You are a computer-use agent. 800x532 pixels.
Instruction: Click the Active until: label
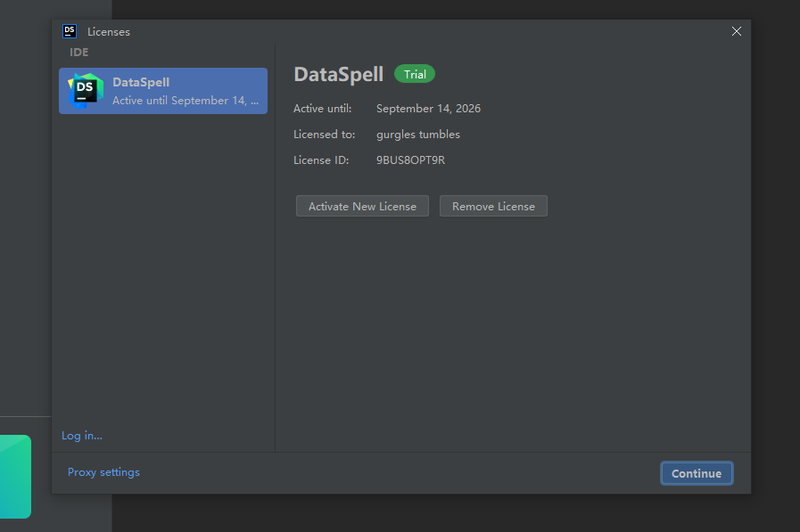323,109
